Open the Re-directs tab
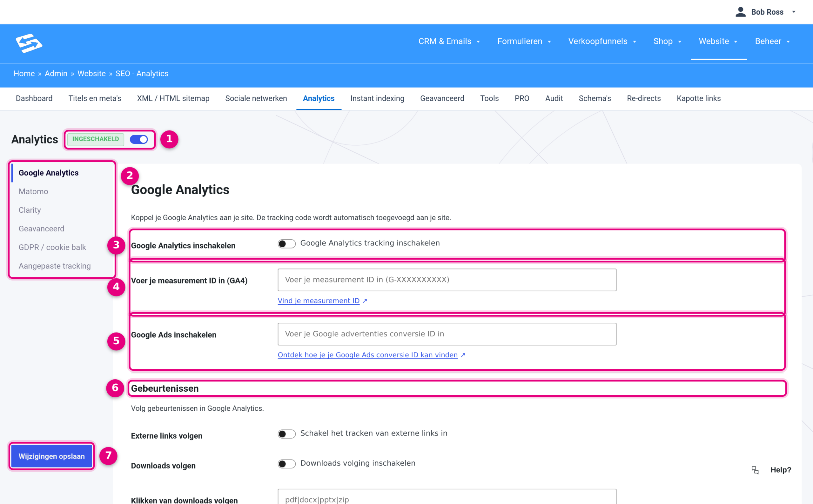This screenshot has height=504, width=813. click(x=644, y=98)
